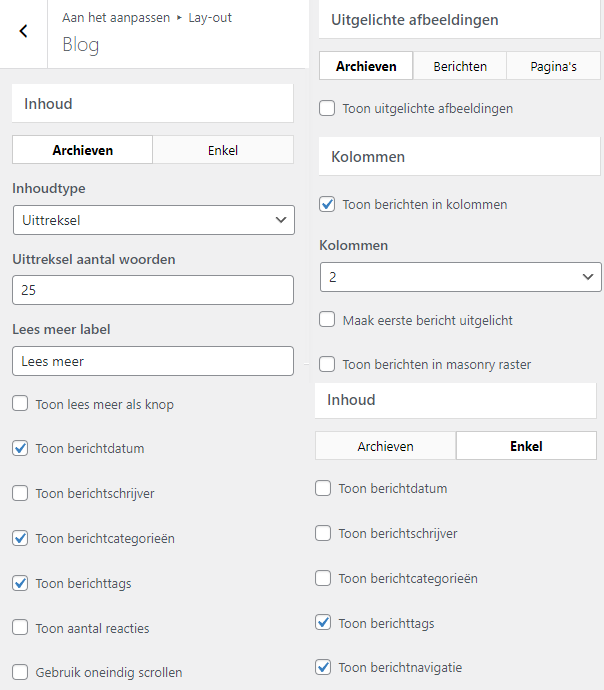The height and width of the screenshot is (690, 604).
Task: Expand the Kolommen dropdown showing 2
Action: pos(460,277)
